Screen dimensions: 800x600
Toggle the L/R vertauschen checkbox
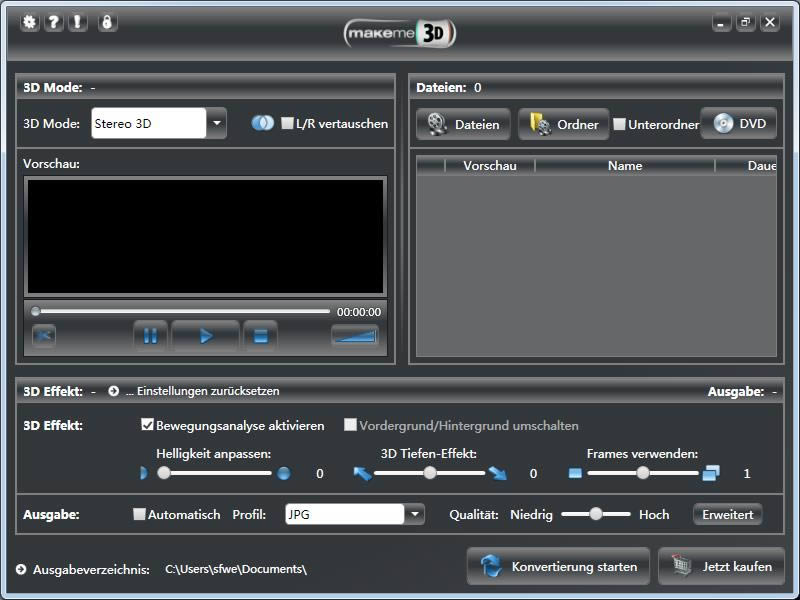[x=287, y=123]
